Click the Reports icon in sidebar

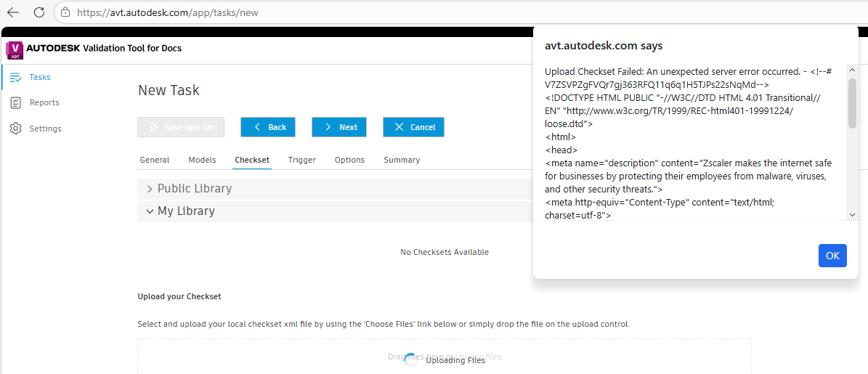[15, 103]
